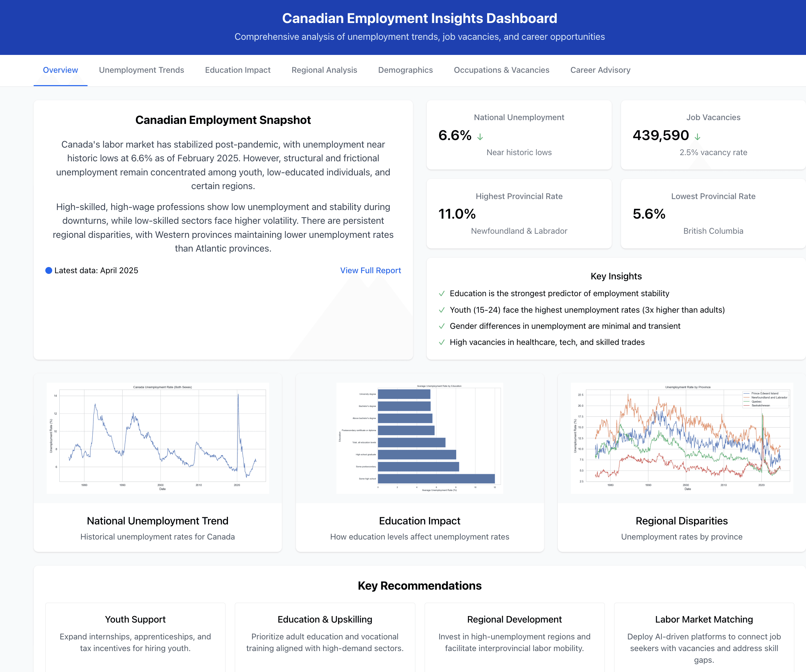Viewport: 806px width, 672px height.
Task: Click the Canadian Employment Snapshot heading
Action: 223,120
